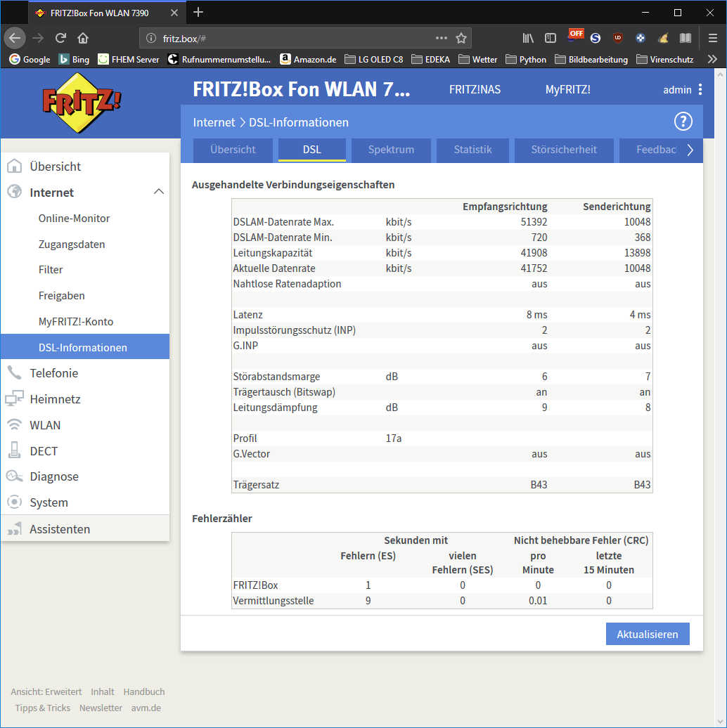Open the FRITZ!NAS header link
727x728 pixels.
pyautogui.click(x=475, y=89)
